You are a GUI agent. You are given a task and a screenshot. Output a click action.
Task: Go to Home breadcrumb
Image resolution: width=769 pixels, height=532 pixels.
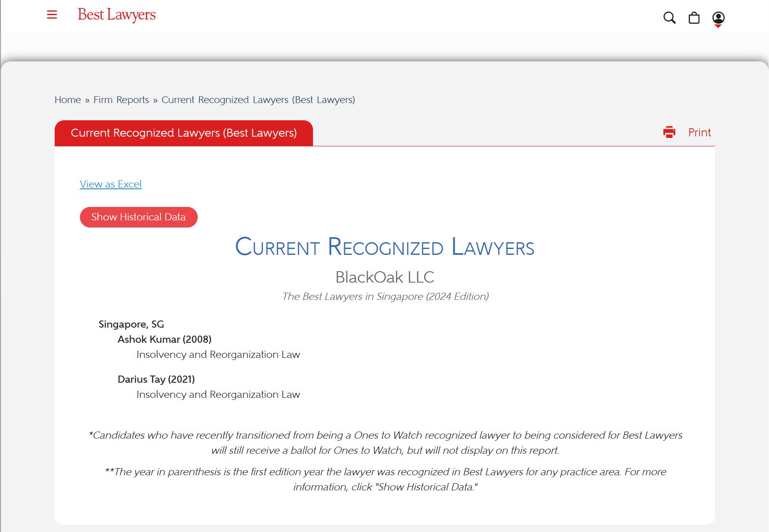pos(68,100)
